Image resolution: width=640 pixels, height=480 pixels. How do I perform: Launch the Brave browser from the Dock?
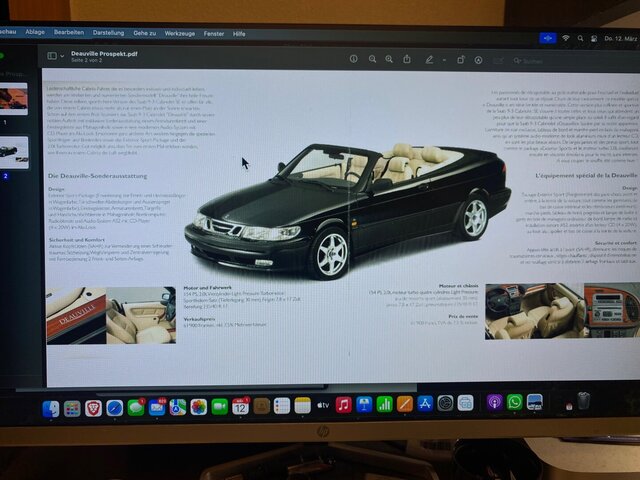coord(93,408)
